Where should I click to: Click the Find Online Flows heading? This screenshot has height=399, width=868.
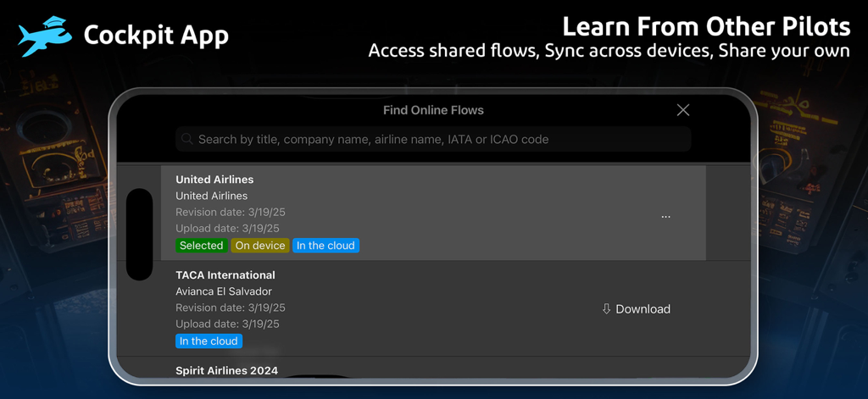pos(433,110)
